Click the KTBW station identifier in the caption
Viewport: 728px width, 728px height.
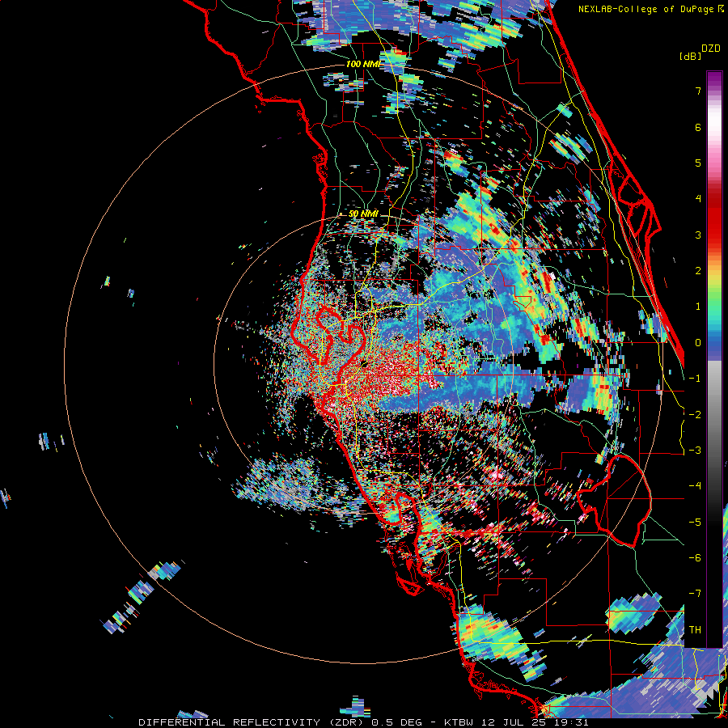459,722
